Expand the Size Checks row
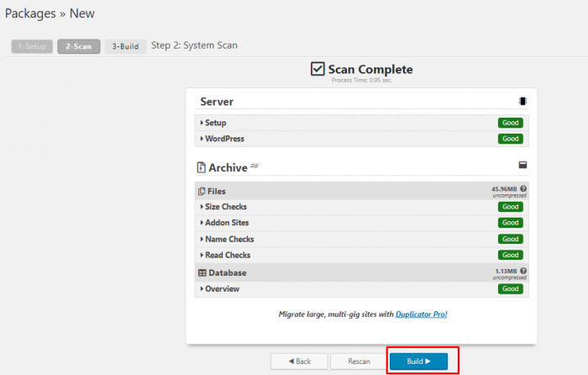The height and width of the screenshot is (375, 588). (x=225, y=207)
